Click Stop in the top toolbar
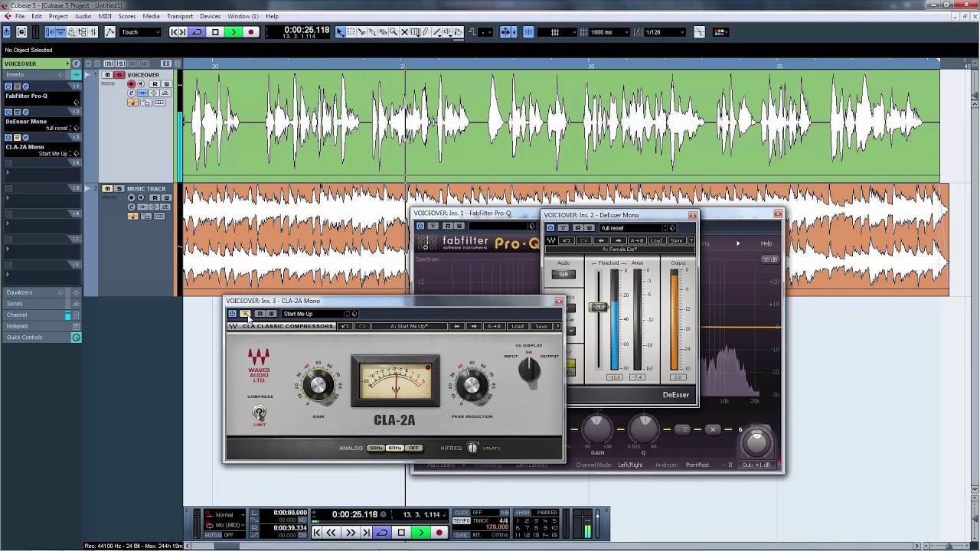The image size is (980, 551). (x=215, y=32)
